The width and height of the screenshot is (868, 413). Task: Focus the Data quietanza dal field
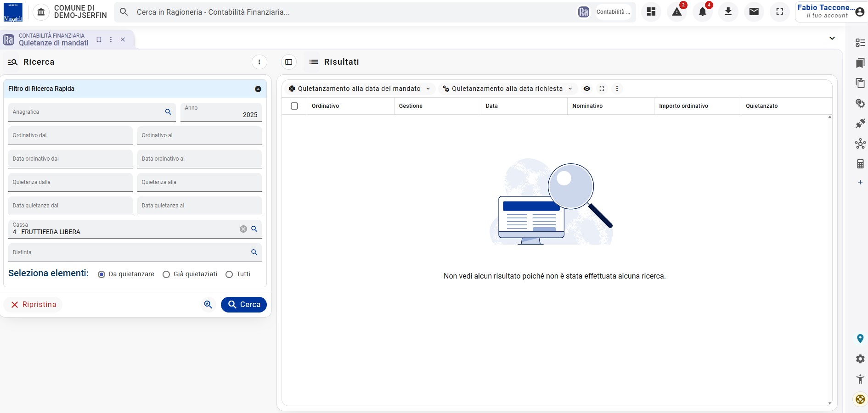tap(70, 206)
